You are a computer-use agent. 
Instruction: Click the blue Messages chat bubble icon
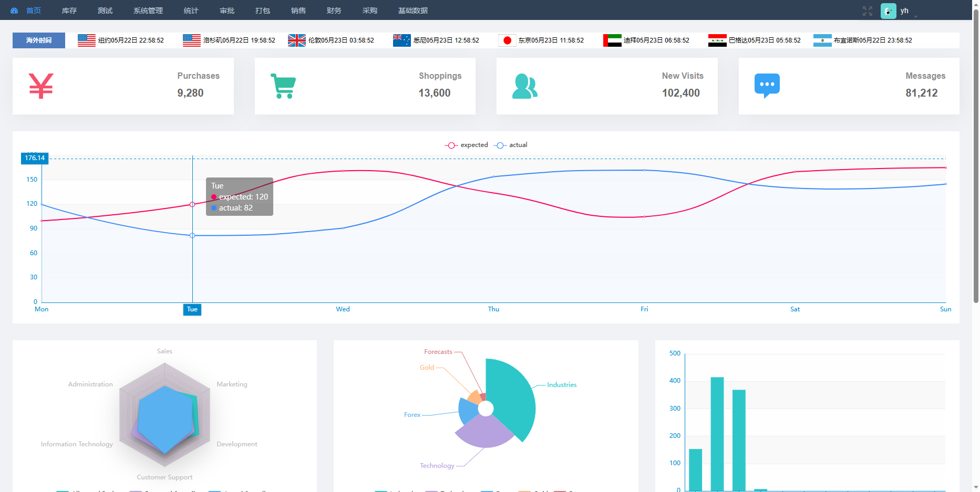(x=767, y=86)
